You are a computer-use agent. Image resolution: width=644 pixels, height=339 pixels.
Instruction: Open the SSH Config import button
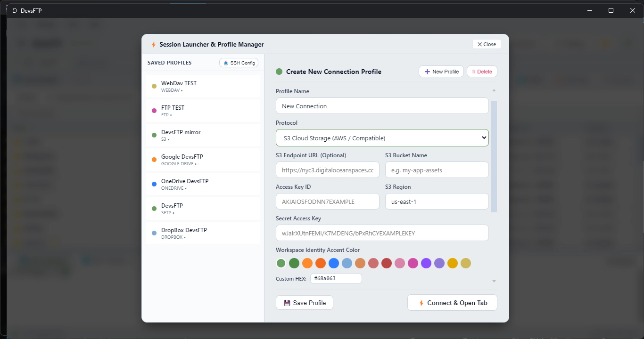[x=239, y=63]
